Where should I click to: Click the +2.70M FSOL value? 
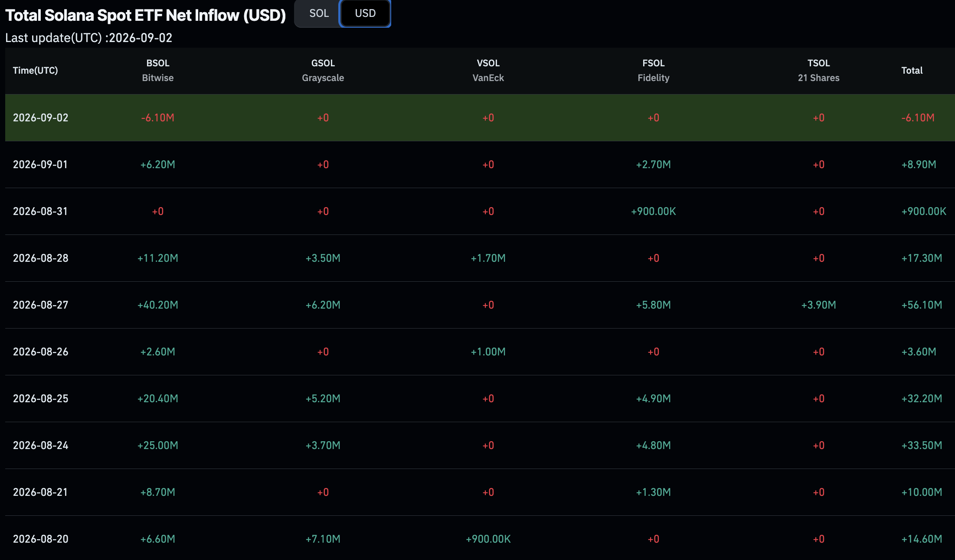click(x=654, y=164)
